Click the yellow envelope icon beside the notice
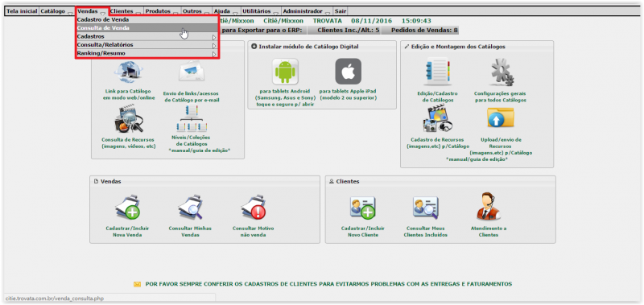This screenshot has width=644, height=305. (x=137, y=284)
